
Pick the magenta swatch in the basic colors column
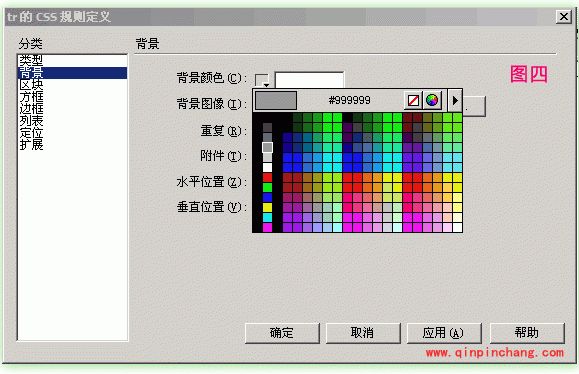267,227
